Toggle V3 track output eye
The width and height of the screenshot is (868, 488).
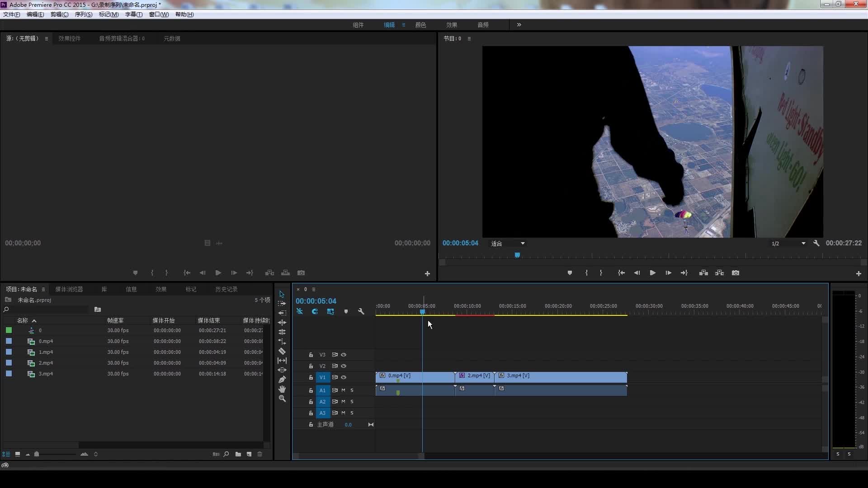tap(344, 355)
